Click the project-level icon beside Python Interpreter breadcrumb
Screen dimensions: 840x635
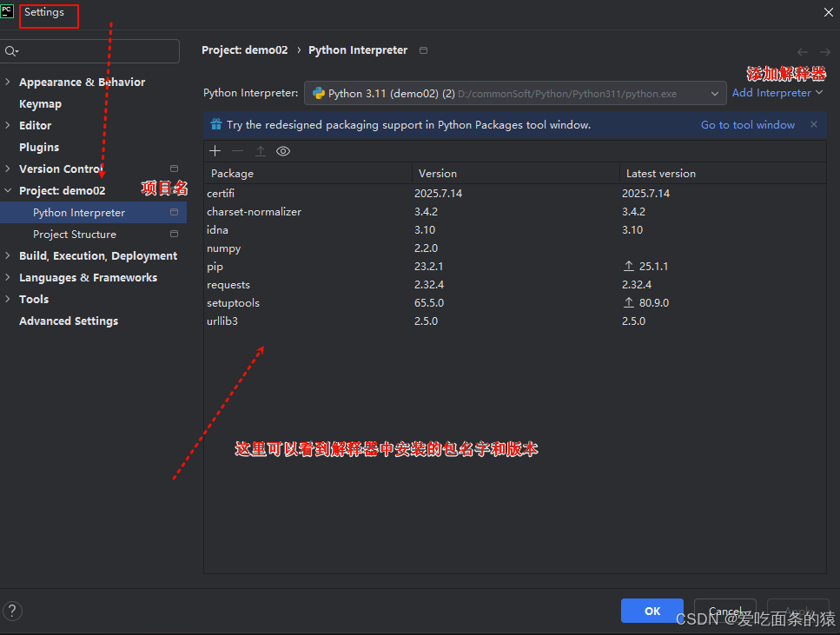click(x=423, y=50)
